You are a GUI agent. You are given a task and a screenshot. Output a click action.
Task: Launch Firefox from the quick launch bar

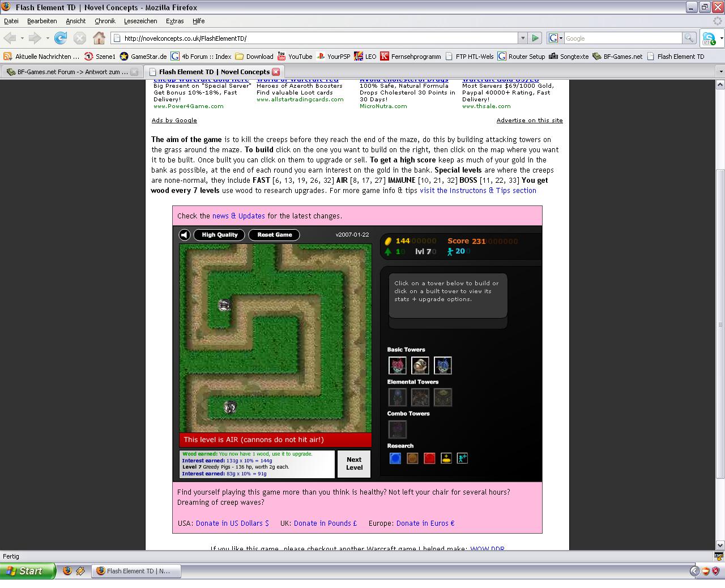67,571
